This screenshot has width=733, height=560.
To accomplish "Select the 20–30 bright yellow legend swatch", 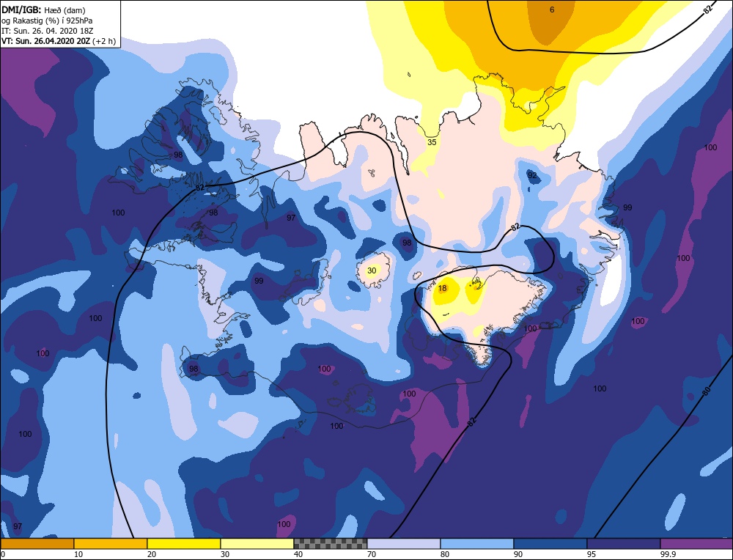I will pyautogui.click(x=184, y=544).
